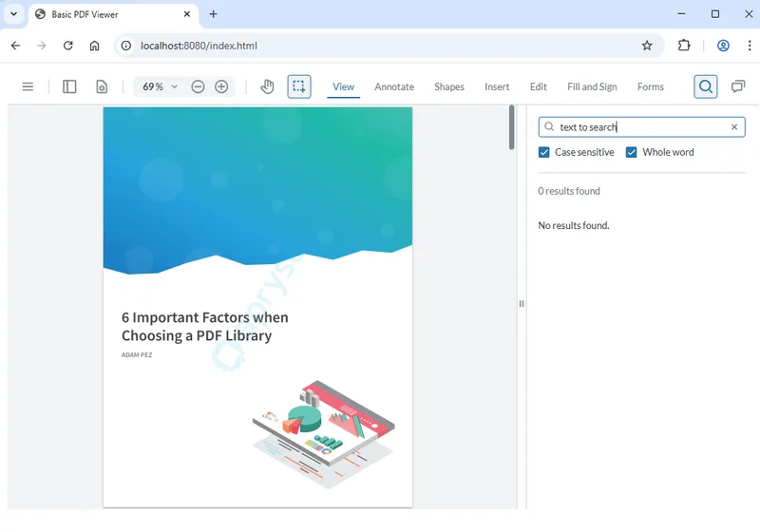Screen dimensions: 760x532
Task: Open the hamburger menu in viewer toolbar
Action: [28, 86]
